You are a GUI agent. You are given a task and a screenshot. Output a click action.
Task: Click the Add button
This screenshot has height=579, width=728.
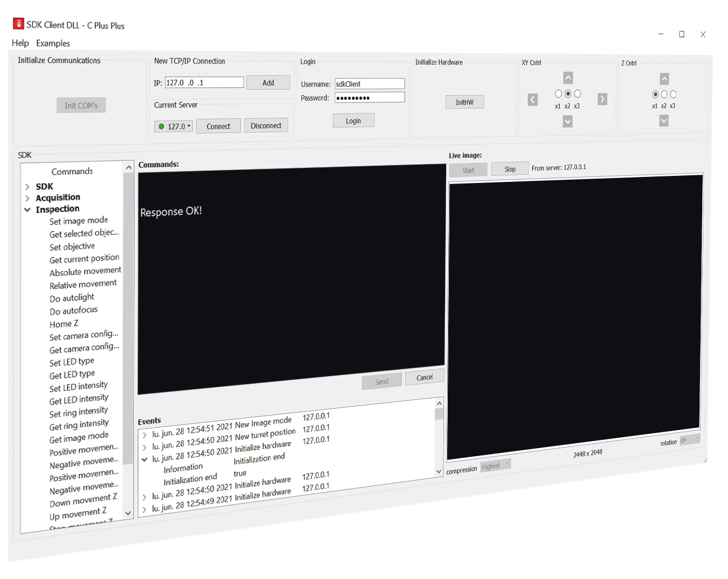268,83
